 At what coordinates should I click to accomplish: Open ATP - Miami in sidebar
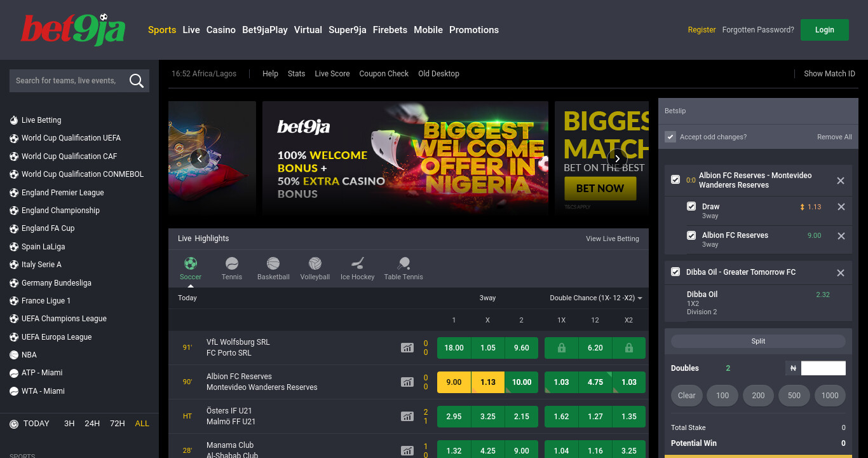coord(42,373)
